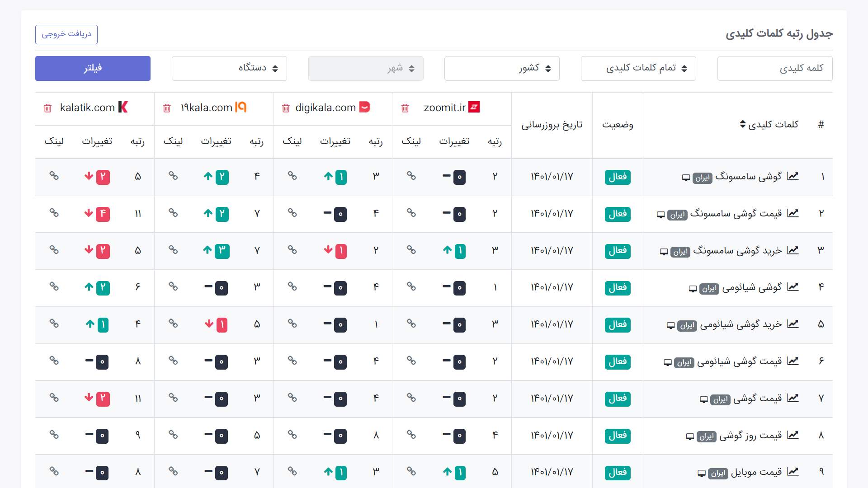Open chart icon for قیمت روز گوشی
Screen dimensions: 868x488
tap(793, 435)
